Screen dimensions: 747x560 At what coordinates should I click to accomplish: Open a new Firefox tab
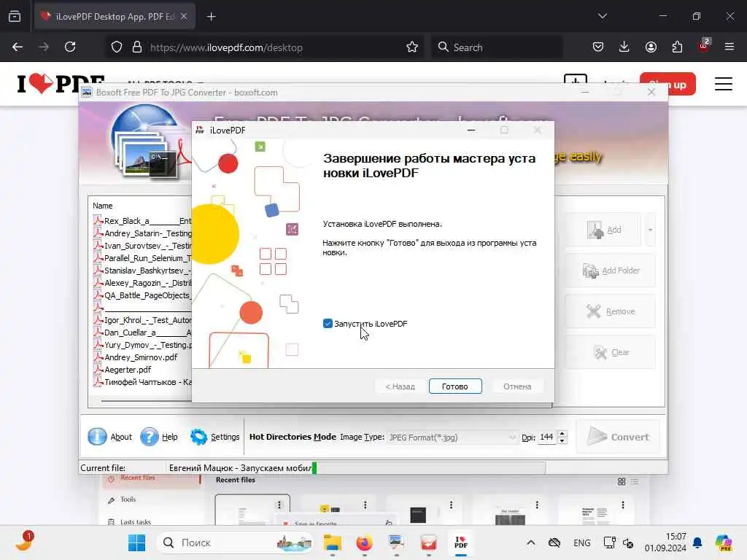211,17
